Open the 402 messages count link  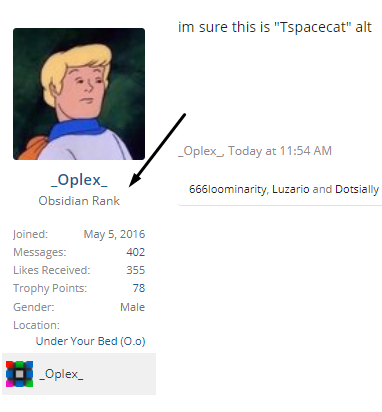pos(136,252)
